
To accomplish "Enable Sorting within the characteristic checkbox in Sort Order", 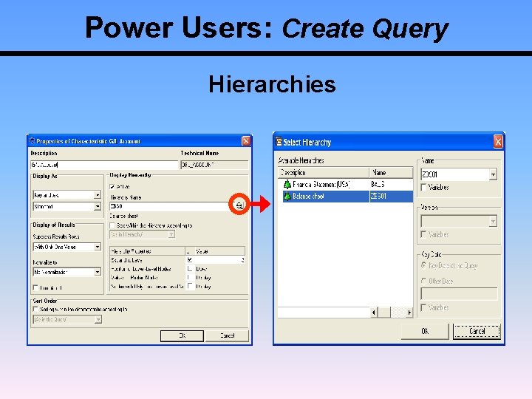I will pyautogui.click(x=35, y=309).
